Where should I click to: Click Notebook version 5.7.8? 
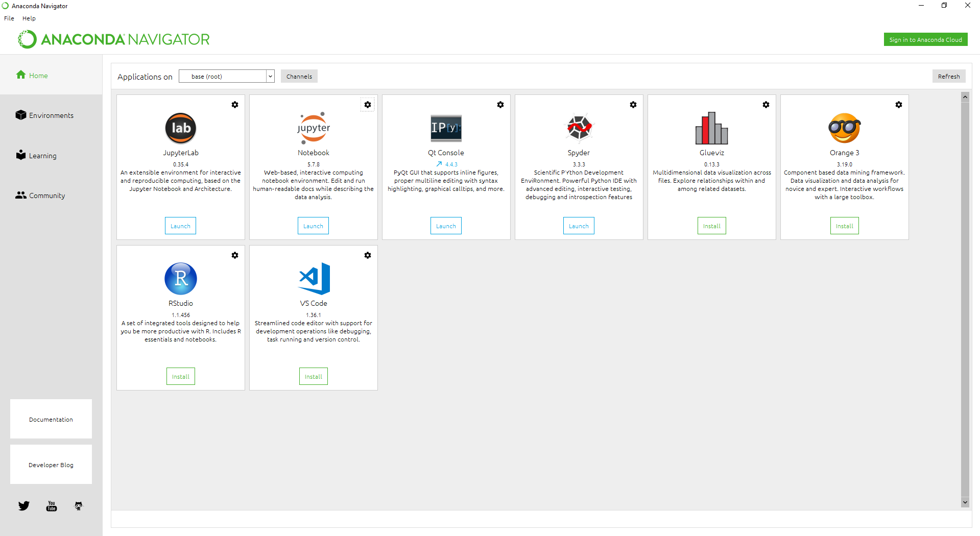[314, 164]
